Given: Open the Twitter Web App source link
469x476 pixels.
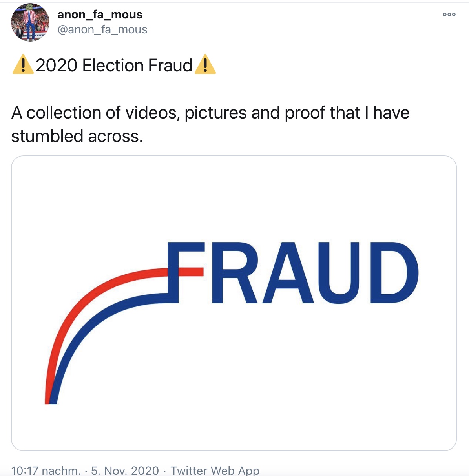Looking at the screenshot, I should [215, 470].
